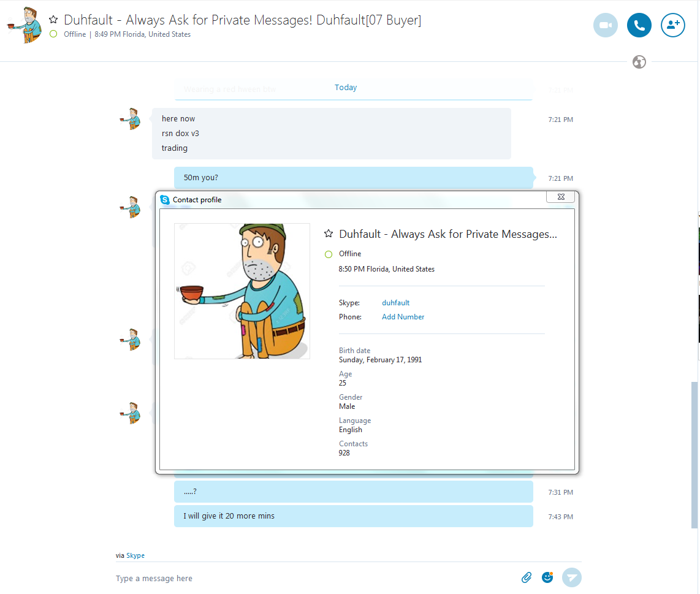Click the Offline status circle in the Contact profile

point(329,254)
